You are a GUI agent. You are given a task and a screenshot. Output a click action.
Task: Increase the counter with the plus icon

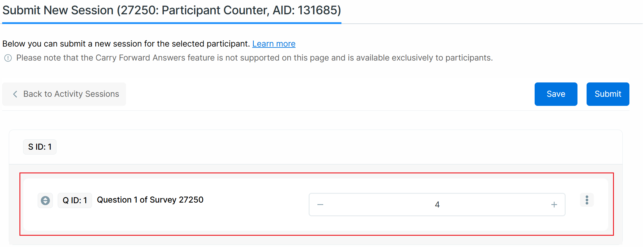(554, 205)
